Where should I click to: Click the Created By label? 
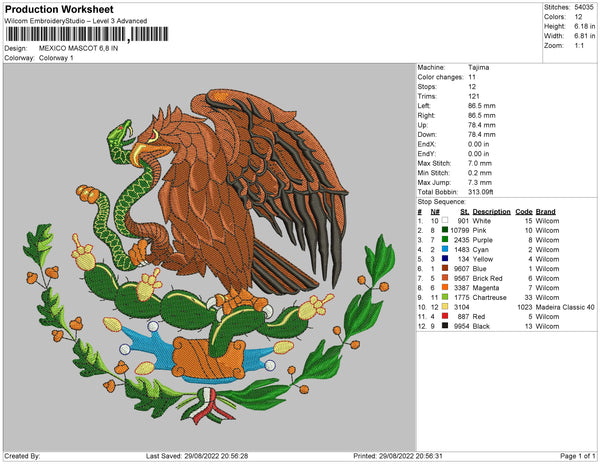click(x=22, y=456)
